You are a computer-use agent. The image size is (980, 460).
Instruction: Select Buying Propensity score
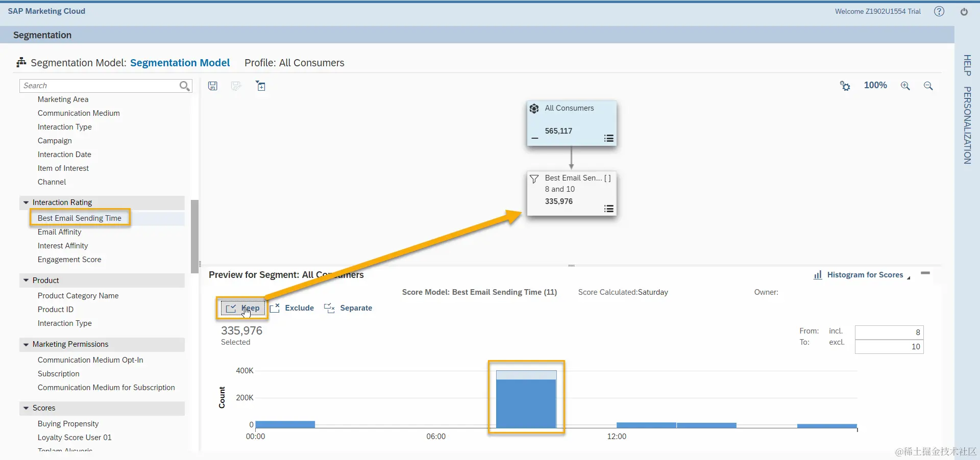click(x=68, y=424)
